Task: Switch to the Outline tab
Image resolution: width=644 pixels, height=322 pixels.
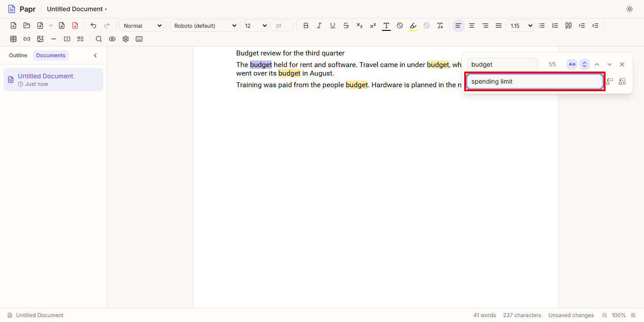Action: (x=18, y=55)
